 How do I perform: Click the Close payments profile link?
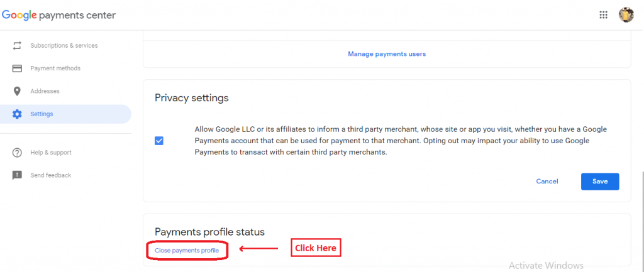click(x=187, y=250)
